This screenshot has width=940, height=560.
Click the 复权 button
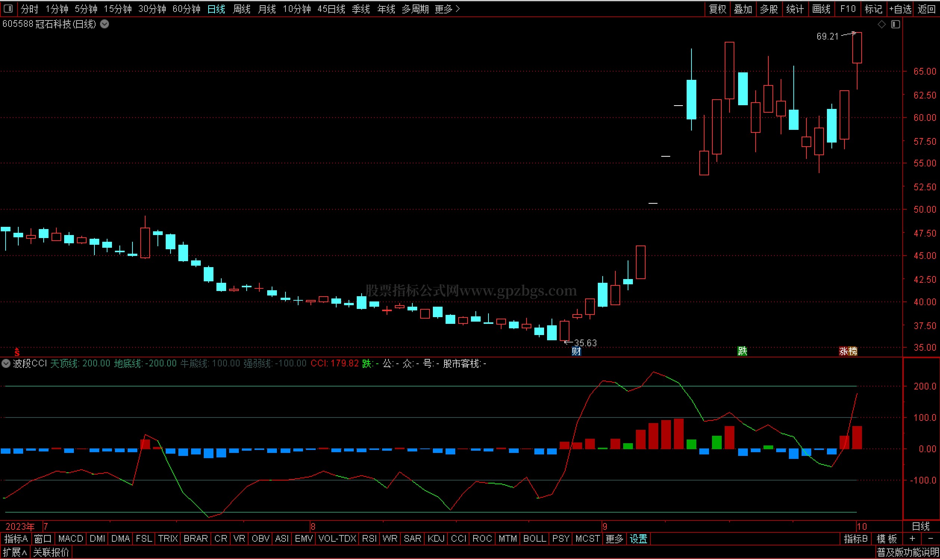coord(718,9)
